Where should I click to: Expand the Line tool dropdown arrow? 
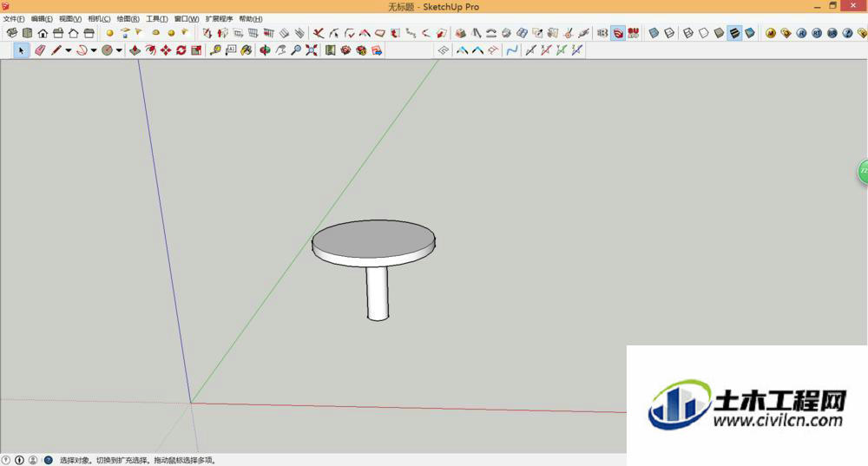pyautogui.click(x=68, y=50)
